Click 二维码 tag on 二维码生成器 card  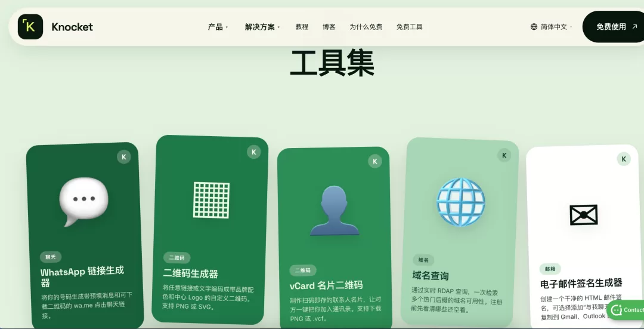click(177, 258)
